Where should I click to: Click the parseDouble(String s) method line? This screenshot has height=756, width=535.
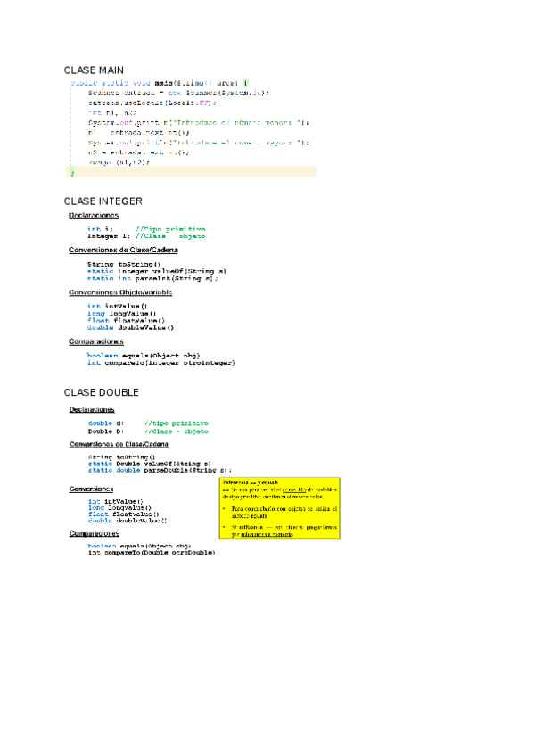(159, 470)
